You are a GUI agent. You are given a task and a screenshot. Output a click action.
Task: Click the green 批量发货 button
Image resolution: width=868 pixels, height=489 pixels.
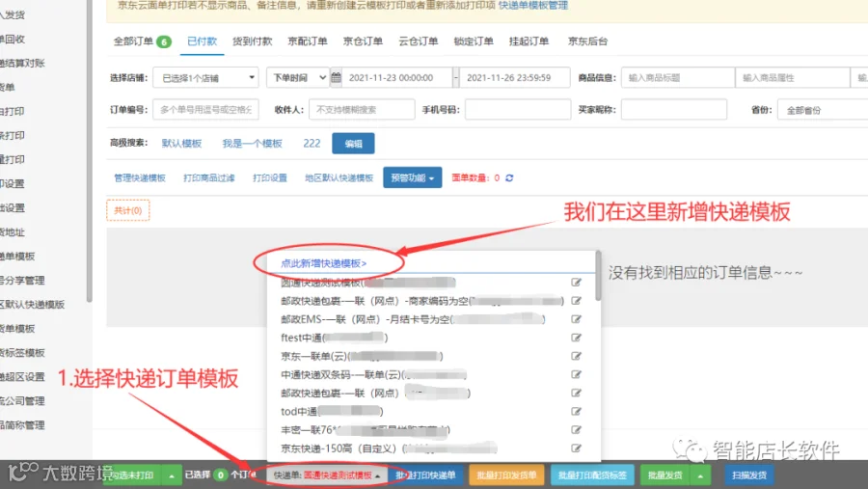665,475
